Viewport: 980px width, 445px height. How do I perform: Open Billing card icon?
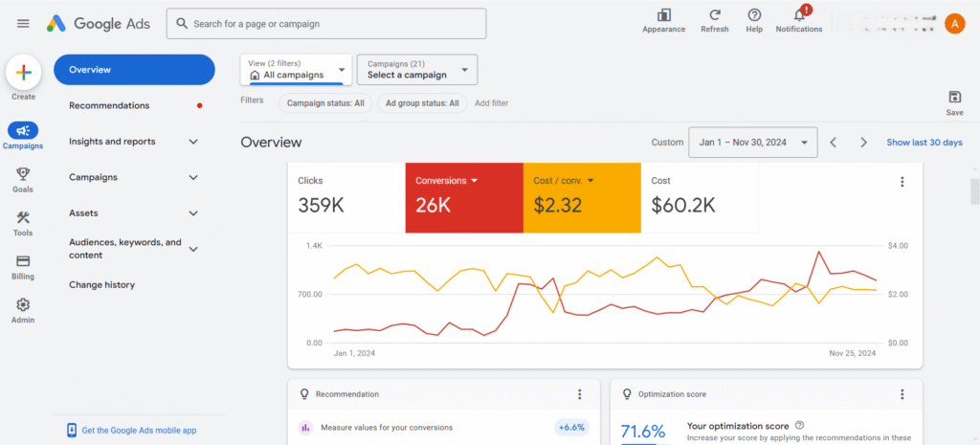click(x=23, y=261)
